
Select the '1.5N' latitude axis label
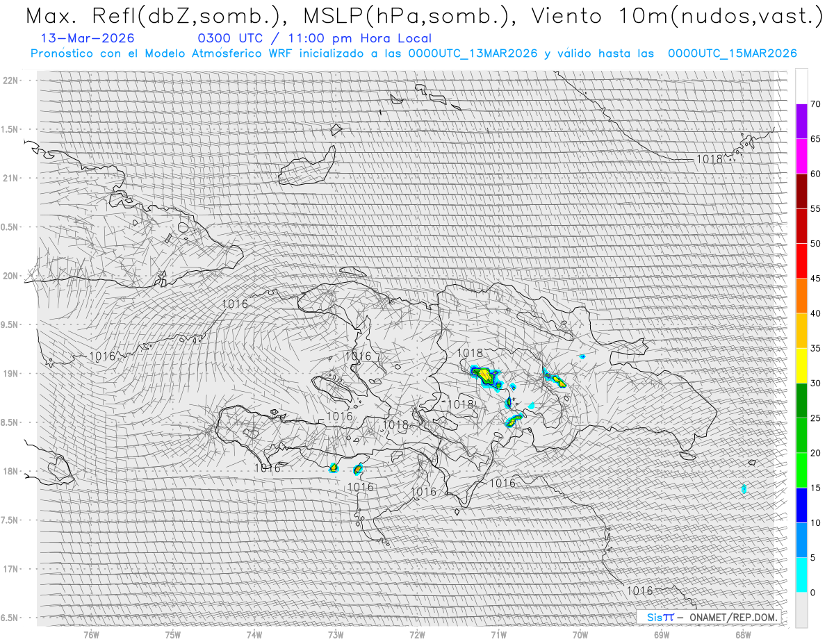10,129
